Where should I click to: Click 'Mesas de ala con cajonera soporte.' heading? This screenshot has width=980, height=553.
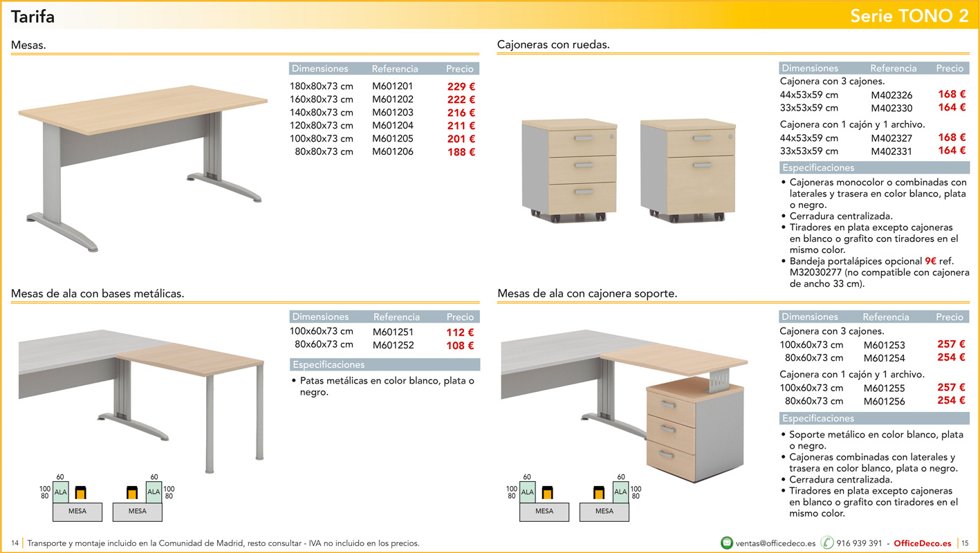[587, 294]
